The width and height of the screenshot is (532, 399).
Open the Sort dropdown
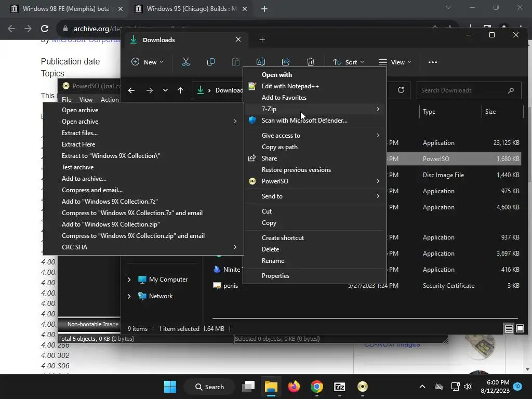point(349,62)
